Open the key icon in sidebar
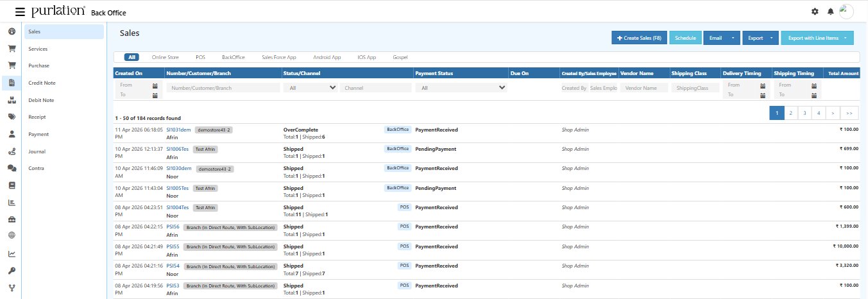868x299 pixels. click(12, 270)
